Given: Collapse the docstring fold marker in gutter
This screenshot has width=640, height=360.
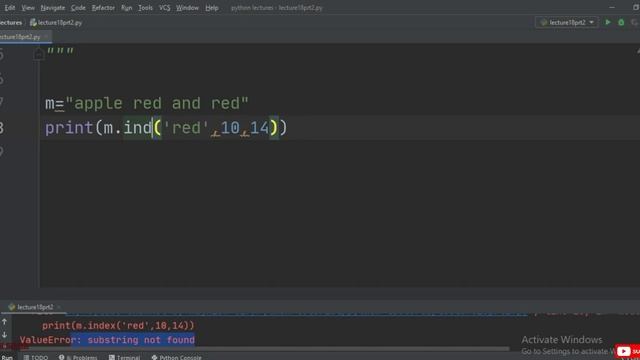Looking at the screenshot, I should coord(39,53).
